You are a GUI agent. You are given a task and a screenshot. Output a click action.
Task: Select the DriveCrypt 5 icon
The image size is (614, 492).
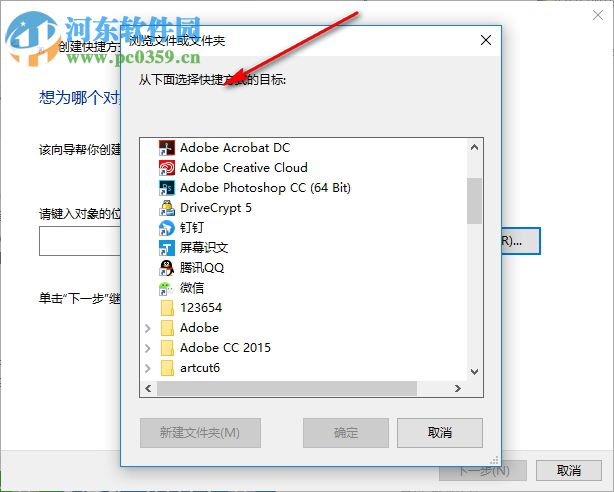pos(167,208)
